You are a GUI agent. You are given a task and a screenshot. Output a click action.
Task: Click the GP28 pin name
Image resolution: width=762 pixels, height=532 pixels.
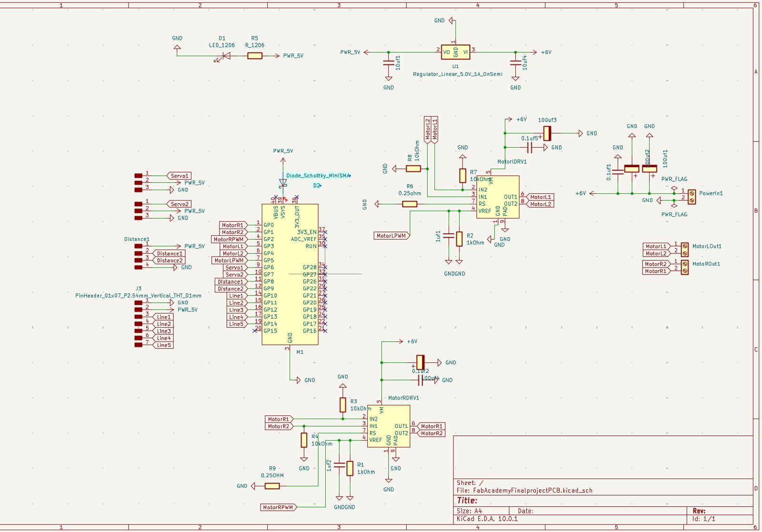[x=310, y=267]
